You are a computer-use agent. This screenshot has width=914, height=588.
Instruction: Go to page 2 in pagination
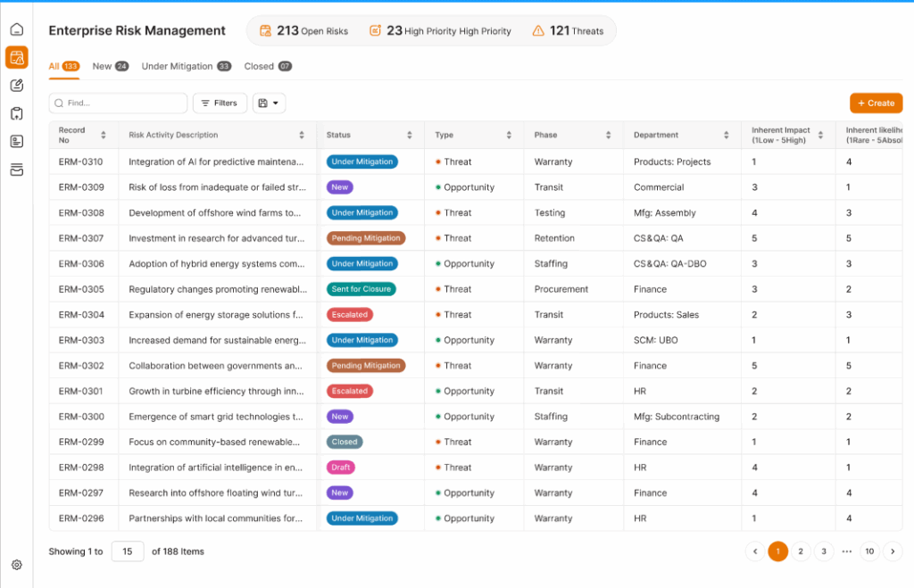(801, 551)
